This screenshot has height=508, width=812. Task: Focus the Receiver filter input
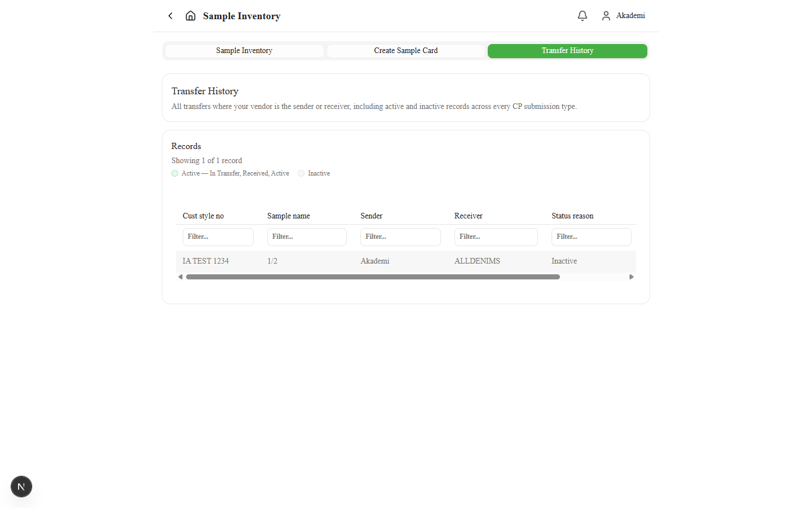[496, 237]
